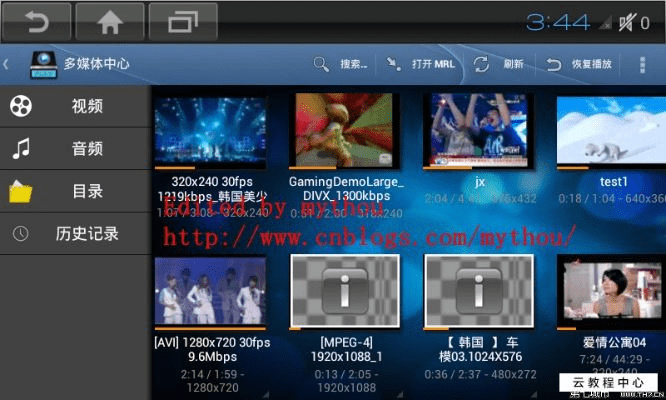Open the recent apps switcher
The image size is (666, 400).
183,22
